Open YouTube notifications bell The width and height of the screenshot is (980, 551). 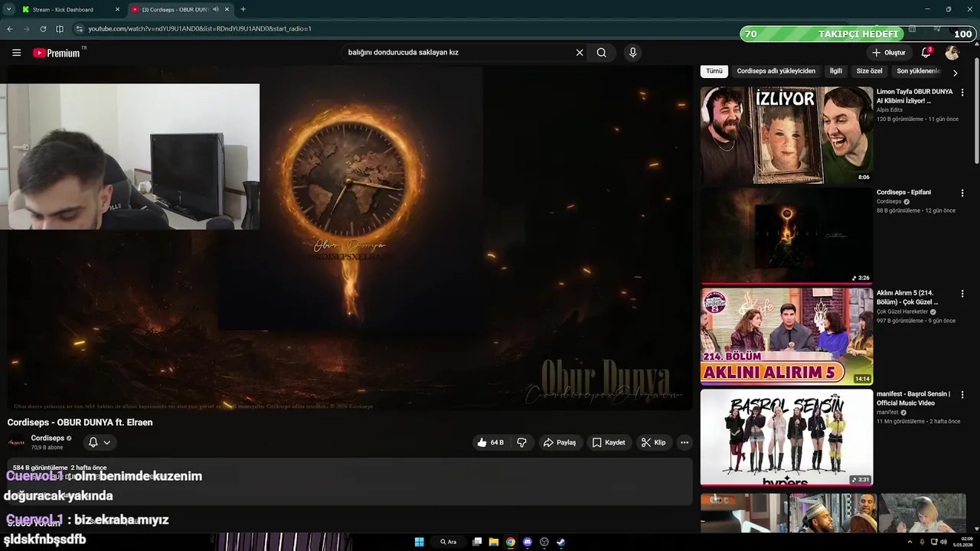tap(926, 53)
